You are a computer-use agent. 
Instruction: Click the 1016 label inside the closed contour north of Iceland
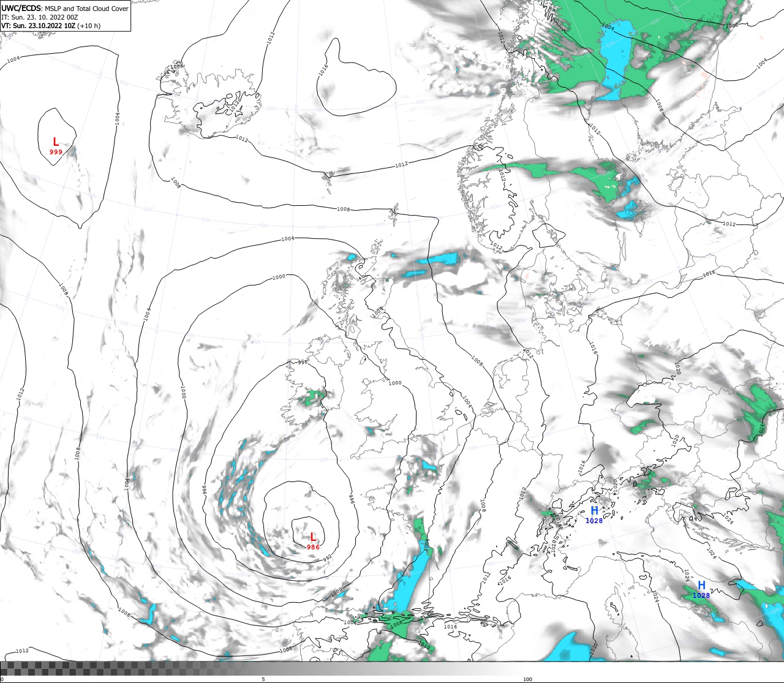(323, 70)
